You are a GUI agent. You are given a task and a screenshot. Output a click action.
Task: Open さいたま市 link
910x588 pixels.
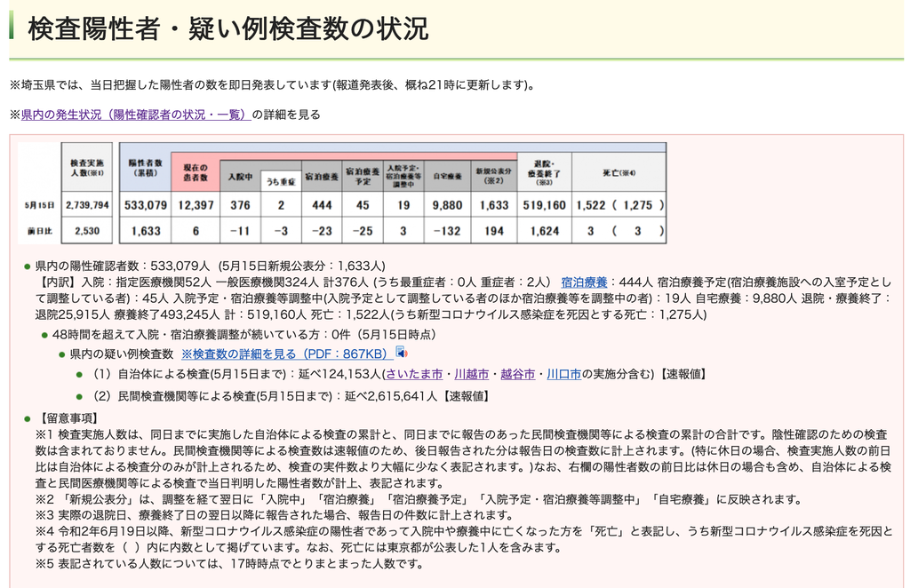414,375
